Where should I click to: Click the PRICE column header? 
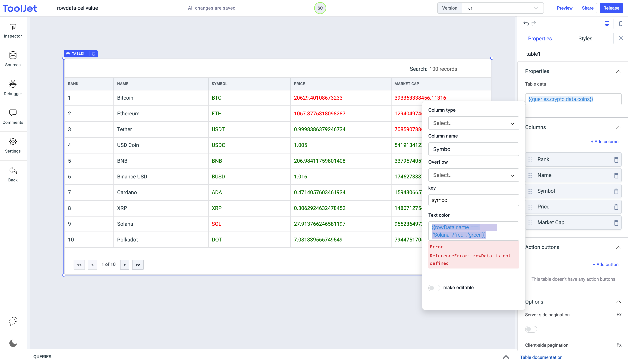[341, 84]
